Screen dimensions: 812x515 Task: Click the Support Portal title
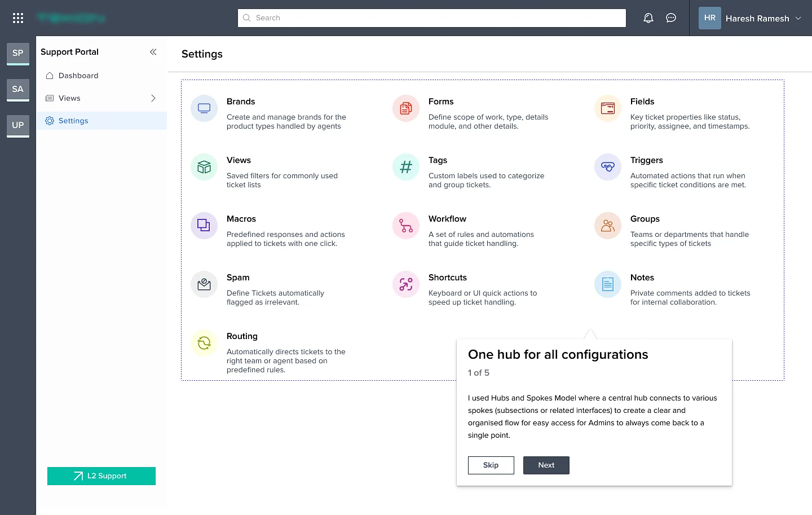69,52
